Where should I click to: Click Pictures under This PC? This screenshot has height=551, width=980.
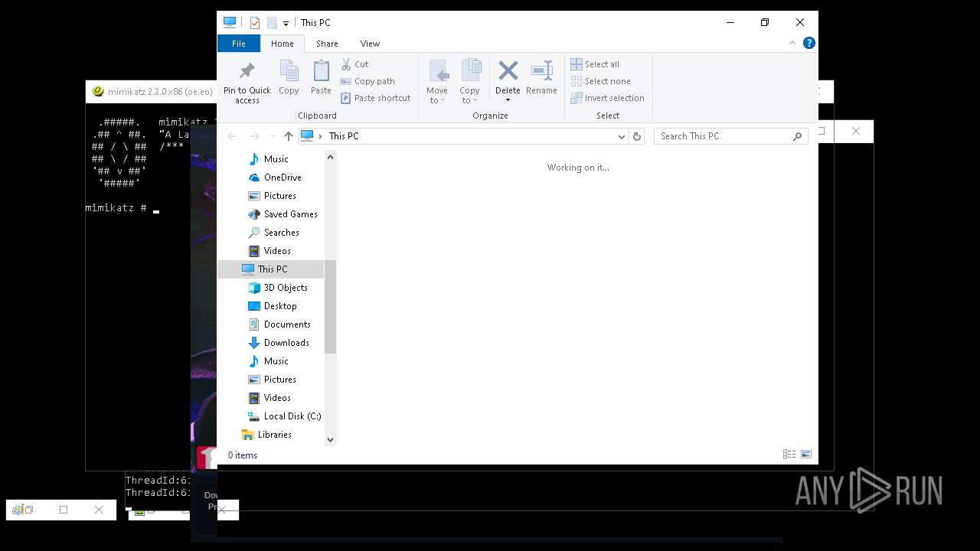pyautogui.click(x=280, y=380)
